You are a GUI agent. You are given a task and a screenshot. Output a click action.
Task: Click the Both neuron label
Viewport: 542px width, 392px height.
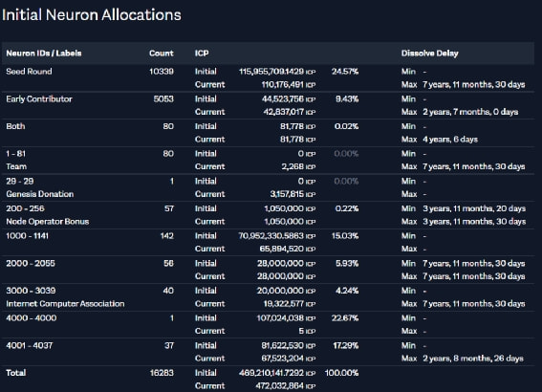[x=15, y=126]
